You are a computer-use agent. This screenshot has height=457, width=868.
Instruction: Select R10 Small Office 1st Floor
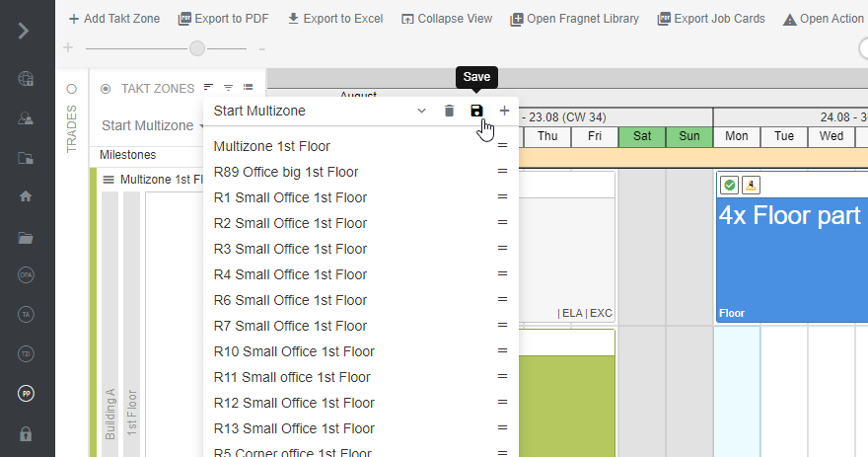[x=294, y=351]
